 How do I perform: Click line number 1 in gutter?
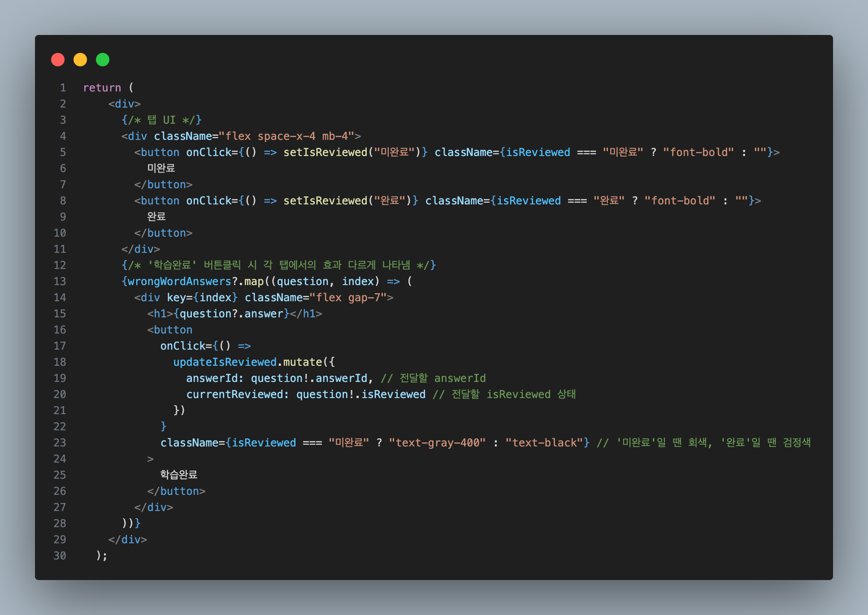click(63, 88)
